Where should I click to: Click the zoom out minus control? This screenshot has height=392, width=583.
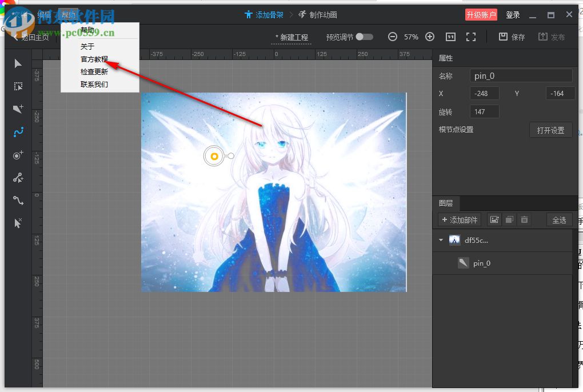(x=393, y=37)
